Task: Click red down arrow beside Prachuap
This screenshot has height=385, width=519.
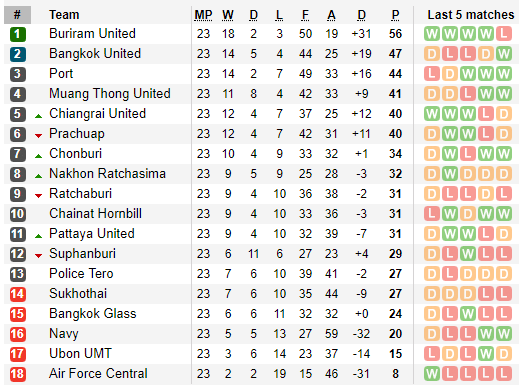Action: (38, 136)
